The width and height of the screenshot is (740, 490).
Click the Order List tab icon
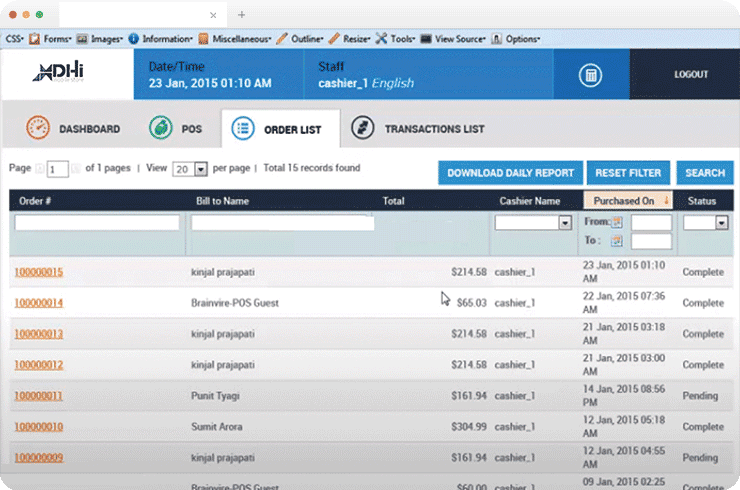241,129
